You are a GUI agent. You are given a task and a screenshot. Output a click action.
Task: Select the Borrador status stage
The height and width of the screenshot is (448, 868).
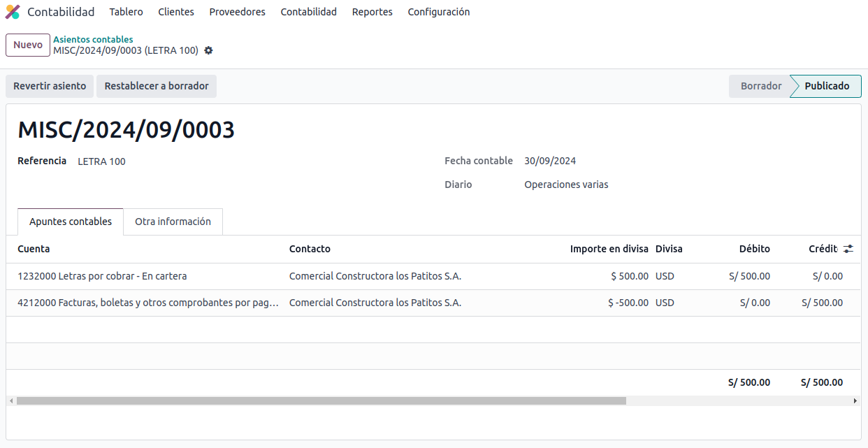click(760, 86)
